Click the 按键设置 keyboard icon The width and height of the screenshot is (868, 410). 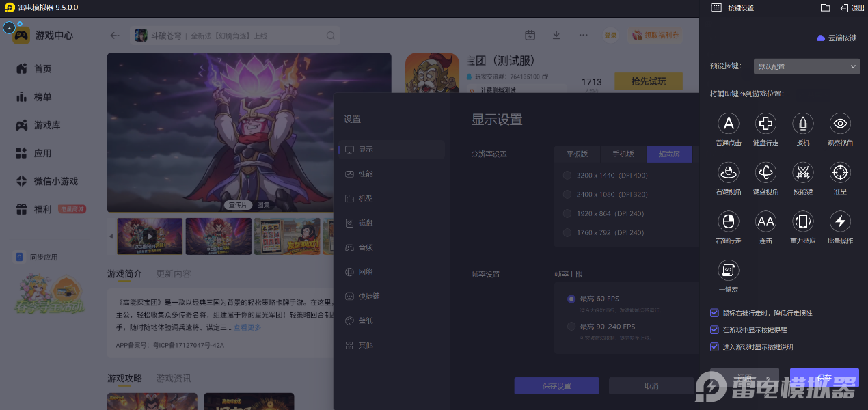point(716,8)
